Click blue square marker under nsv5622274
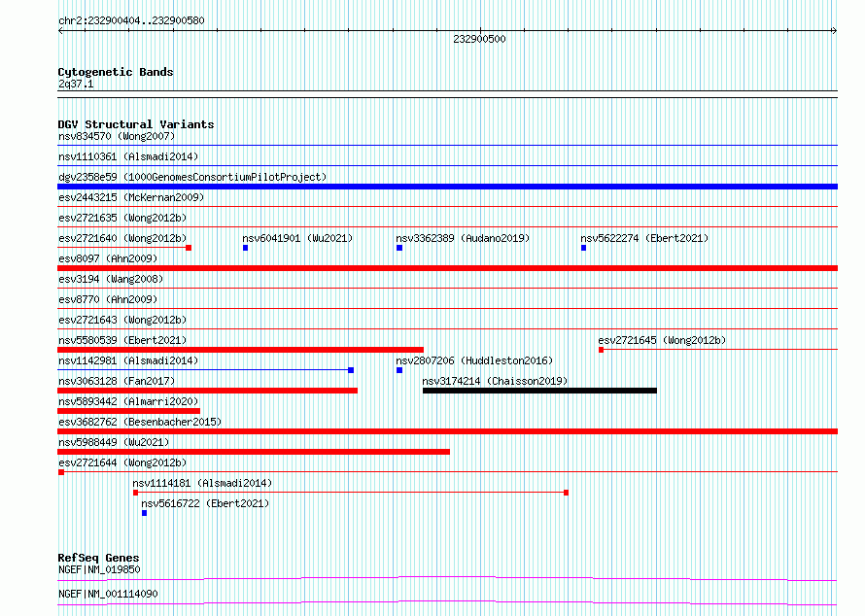The image size is (865, 616). click(584, 248)
